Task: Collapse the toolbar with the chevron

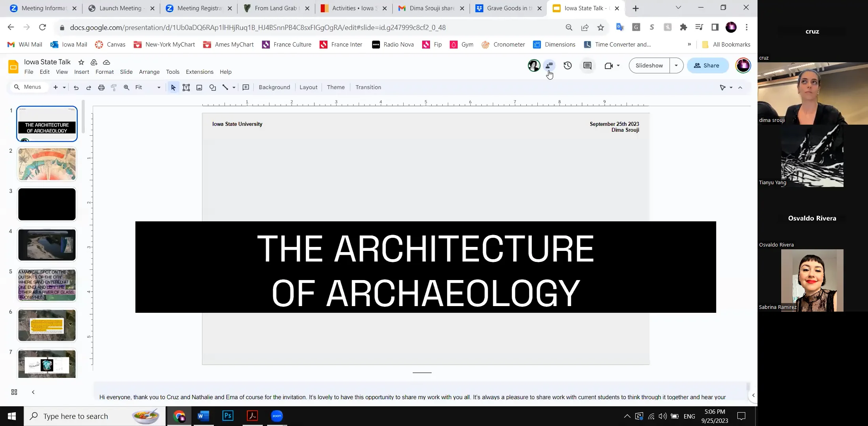Action: click(x=741, y=87)
